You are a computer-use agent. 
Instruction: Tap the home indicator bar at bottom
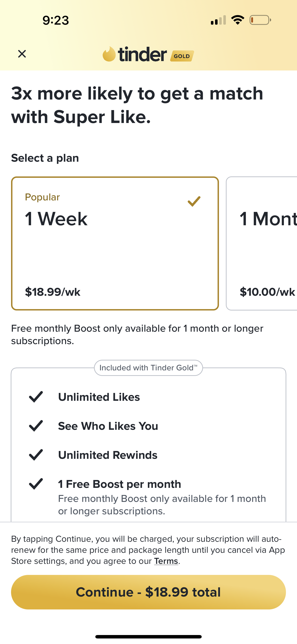pyautogui.click(x=148, y=636)
